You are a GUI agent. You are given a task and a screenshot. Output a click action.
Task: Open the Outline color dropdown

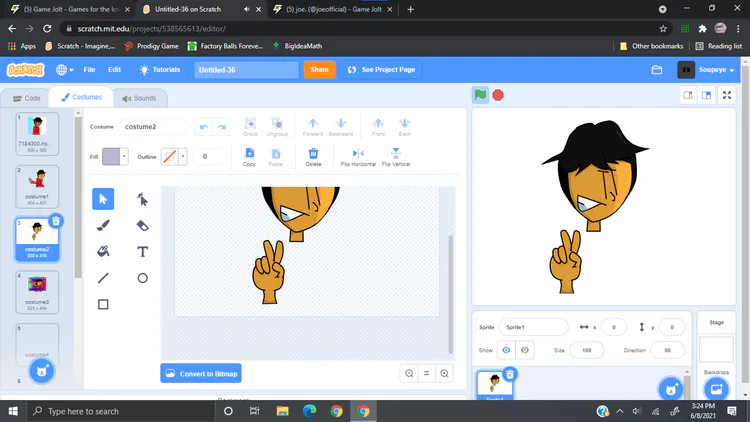pos(182,156)
